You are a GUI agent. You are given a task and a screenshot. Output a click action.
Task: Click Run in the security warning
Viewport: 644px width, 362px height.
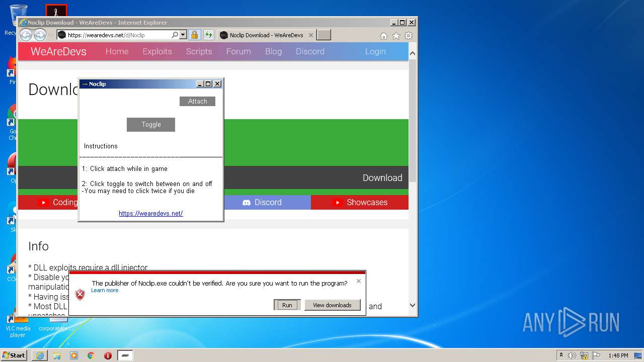[287, 305]
